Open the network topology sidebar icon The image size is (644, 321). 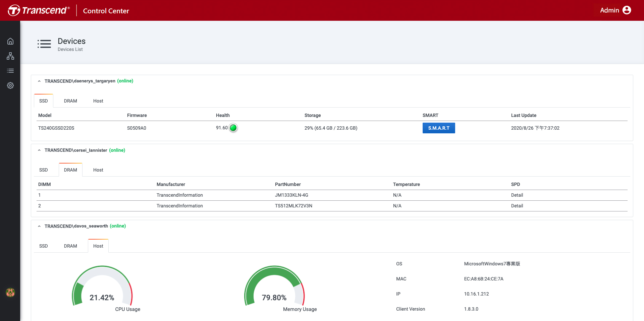(10, 56)
